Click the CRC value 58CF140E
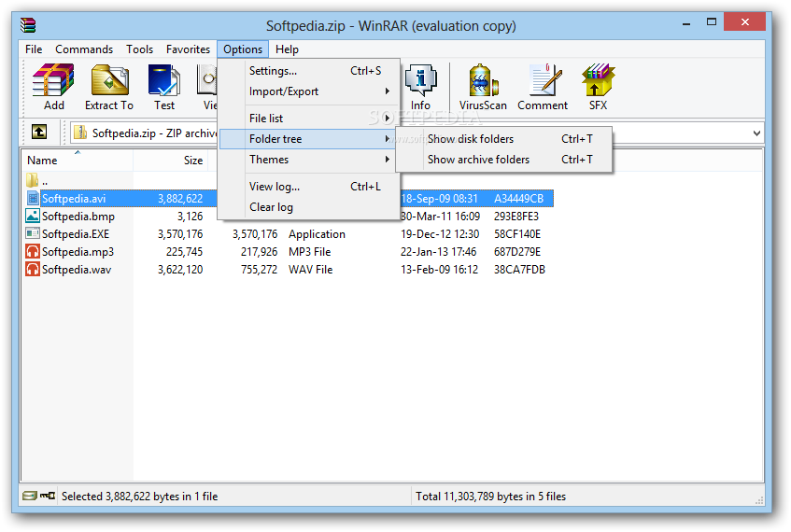 pos(517,234)
